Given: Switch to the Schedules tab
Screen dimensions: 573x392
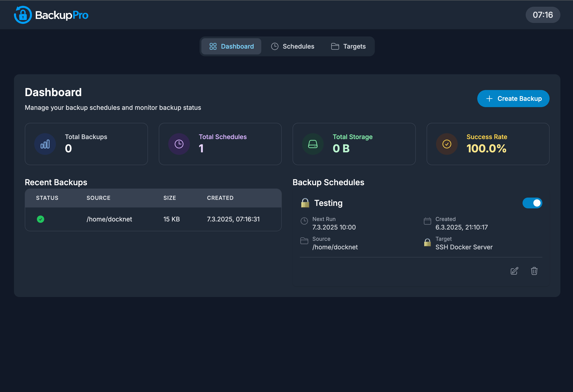Looking at the screenshot, I should [292, 46].
